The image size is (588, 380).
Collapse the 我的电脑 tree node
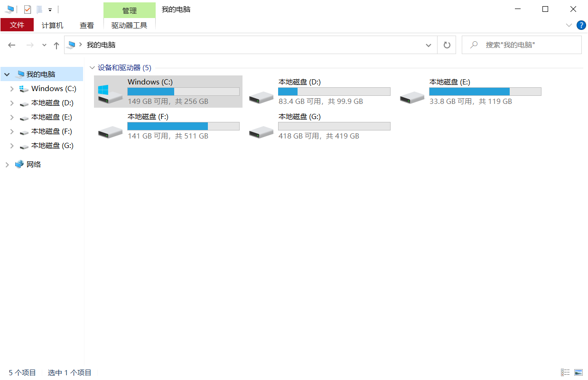tap(7, 74)
